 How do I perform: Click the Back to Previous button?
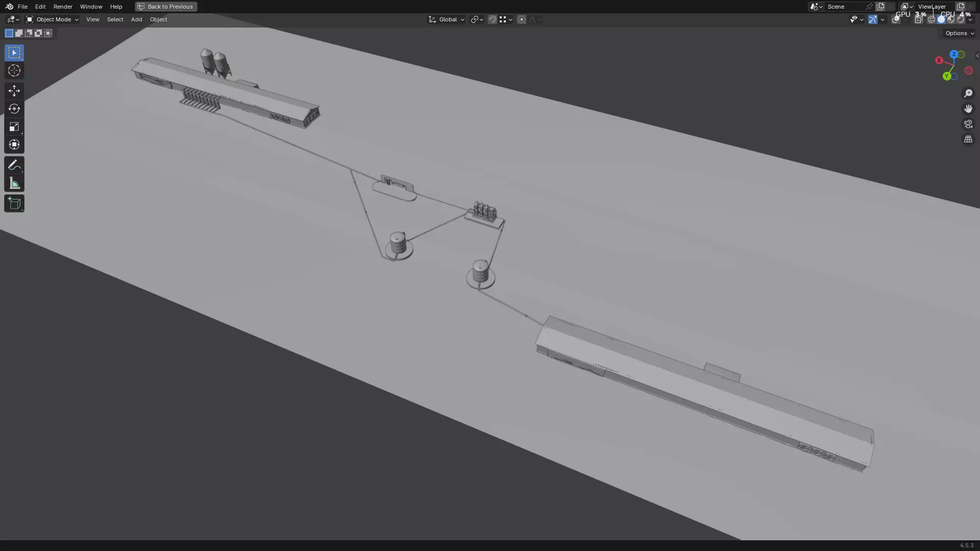(166, 7)
